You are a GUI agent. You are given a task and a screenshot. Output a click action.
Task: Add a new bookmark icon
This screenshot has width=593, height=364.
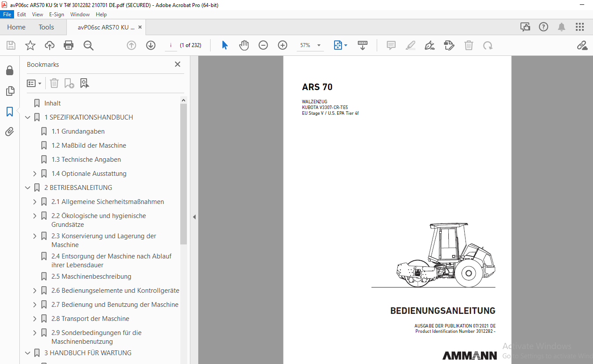coord(69,83)
